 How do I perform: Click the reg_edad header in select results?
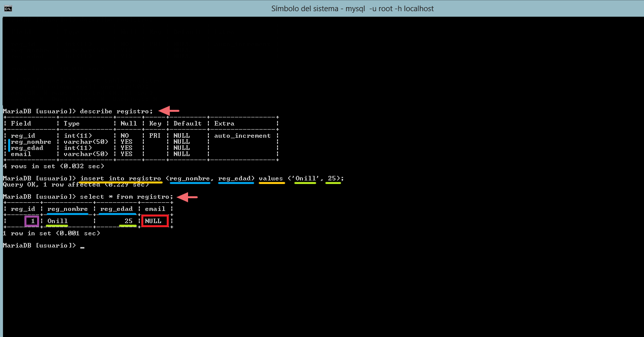116,209
